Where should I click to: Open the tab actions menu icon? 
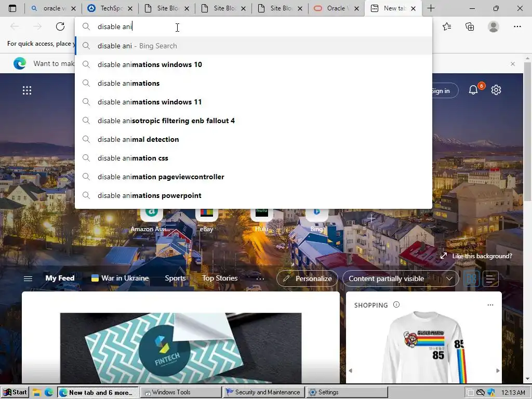pyautogui.click(x=12, y=8)
